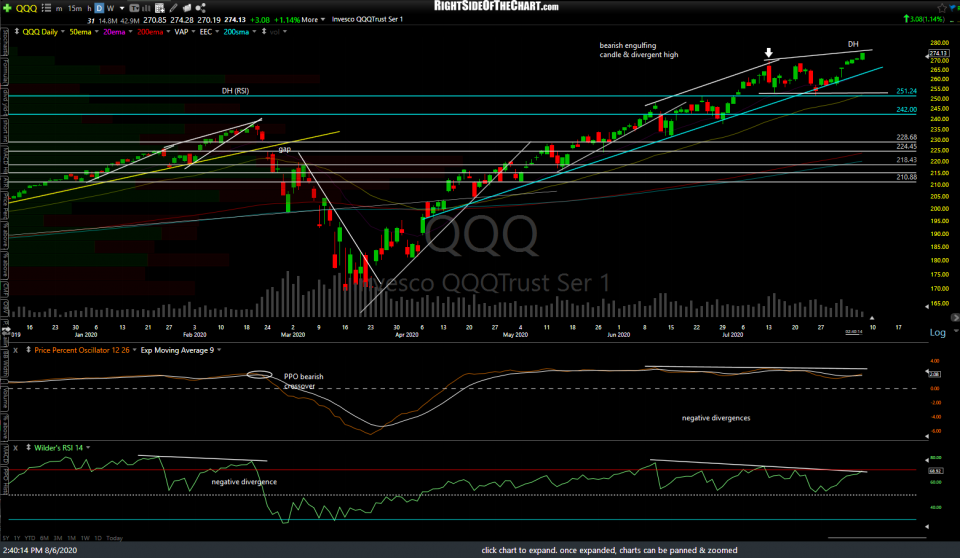The height and width of the screenshot is (558, 960).
Task: Select the Daily (D) timeframe
Action: (x=99, y=9)
